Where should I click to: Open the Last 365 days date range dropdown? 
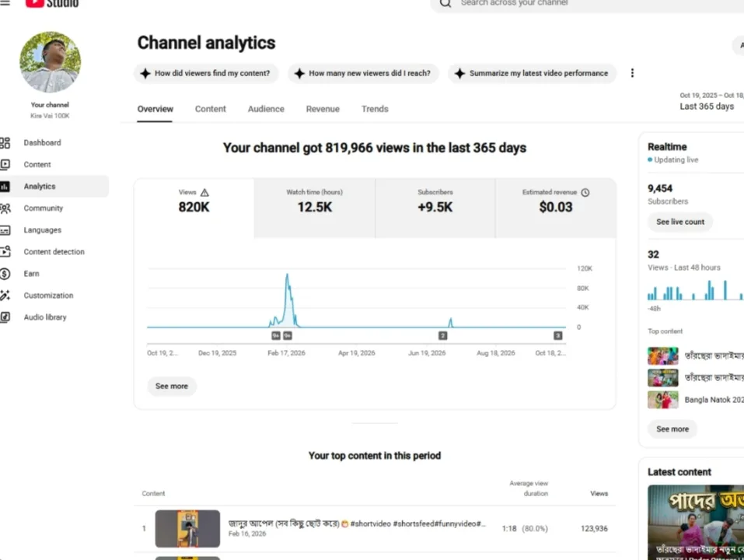tap(711, 102)
